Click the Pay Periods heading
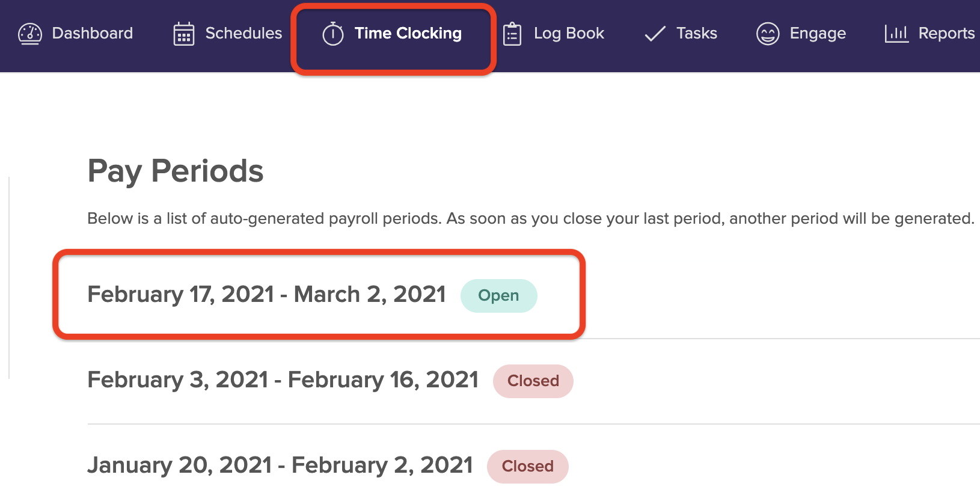Viewport: 980px width, 504px height. (176, 171)
